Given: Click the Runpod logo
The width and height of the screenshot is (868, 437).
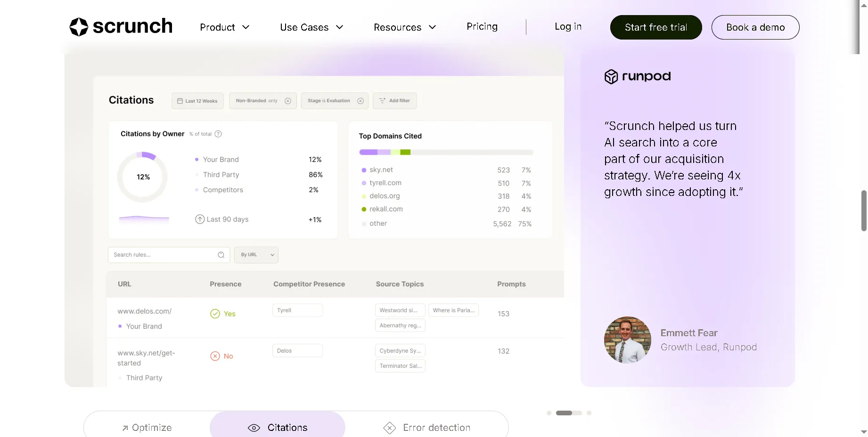Looking at the screenshot, I should pyautogui.click(x=637, y=76).
